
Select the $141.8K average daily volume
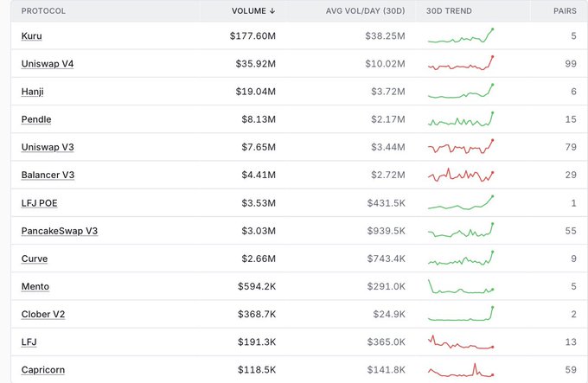click(387, 370)
